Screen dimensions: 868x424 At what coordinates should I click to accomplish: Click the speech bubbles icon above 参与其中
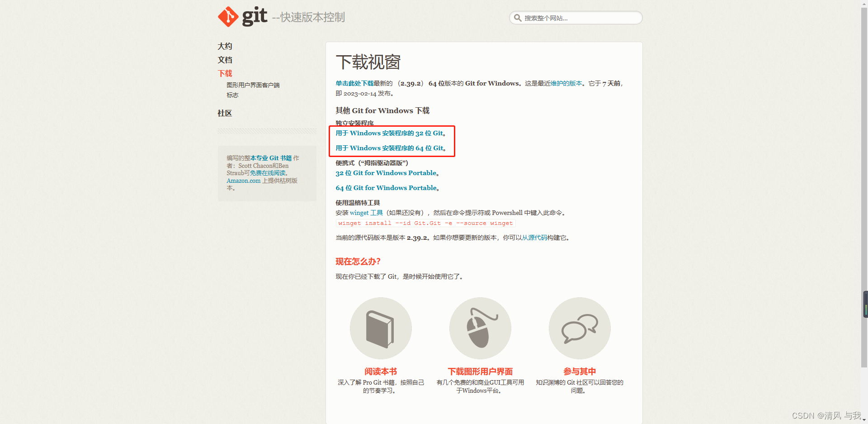[x=580, y=328]
